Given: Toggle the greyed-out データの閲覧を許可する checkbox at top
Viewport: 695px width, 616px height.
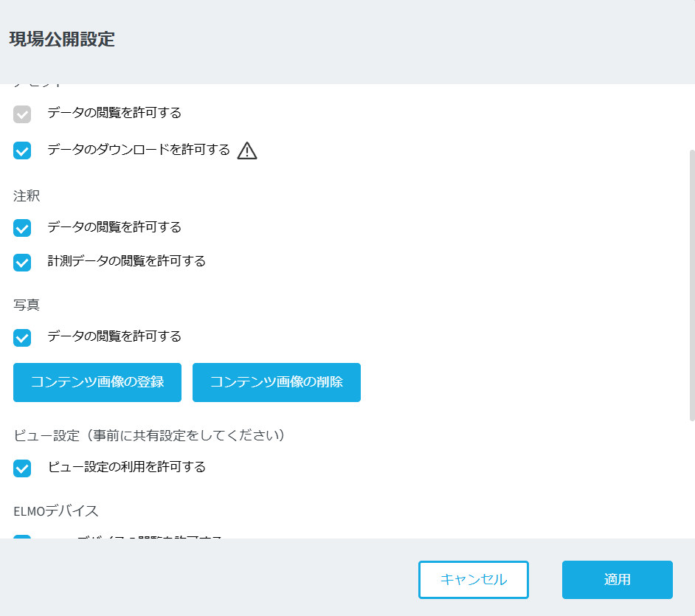Looking at the screenshot, I should pos(22,114).
